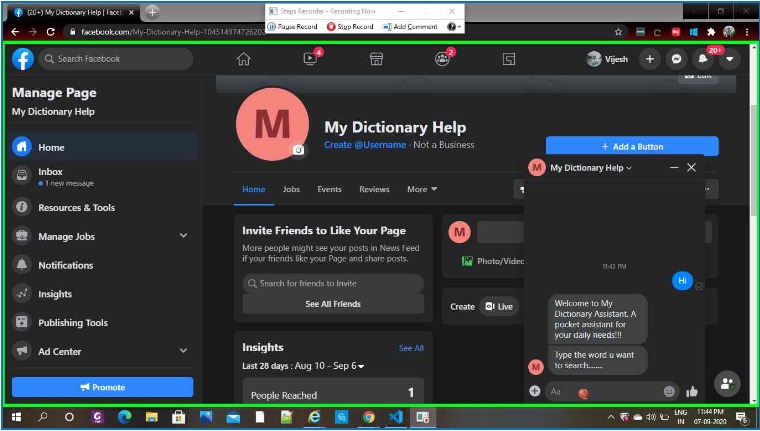Open File Explorer from taskbar
The width and height of the screenshot is (760, 431).
pyautogui.click(x=151, y=417)
